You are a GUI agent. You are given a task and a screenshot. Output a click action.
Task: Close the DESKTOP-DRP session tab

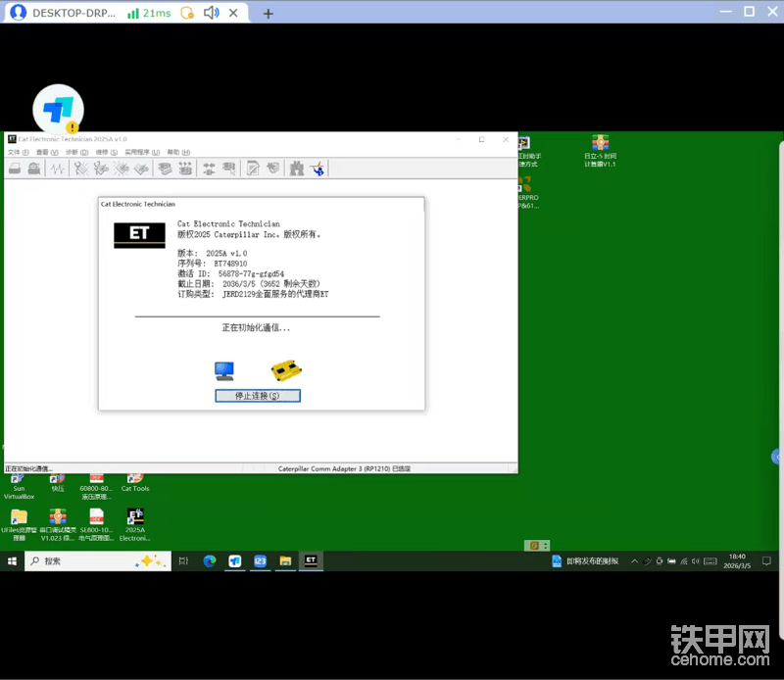coord(233,13)
